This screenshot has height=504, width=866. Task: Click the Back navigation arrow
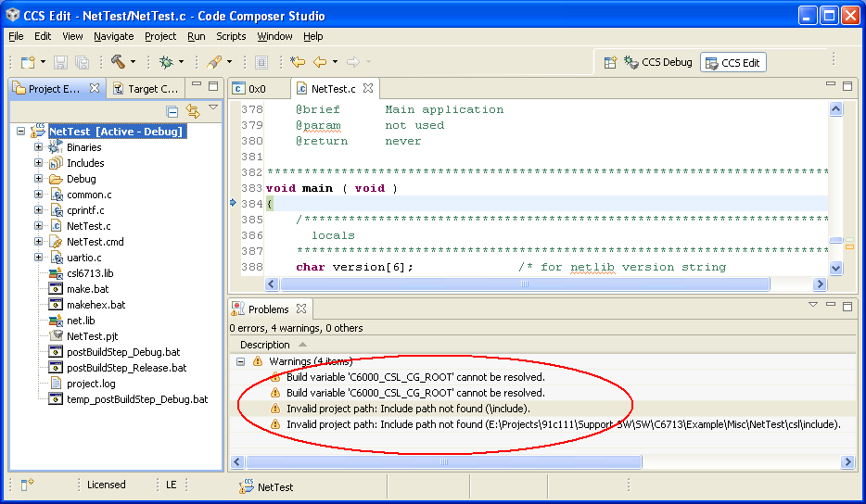coord(320,62)
